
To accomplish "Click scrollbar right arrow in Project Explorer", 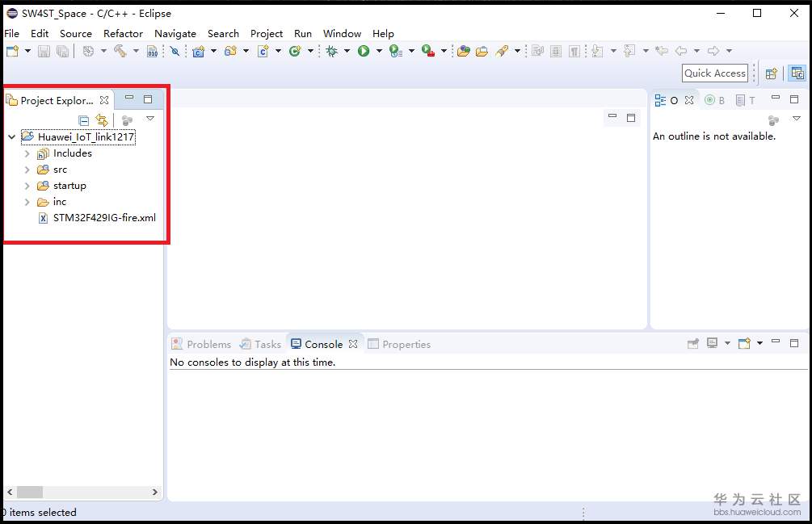I will 154,492.
